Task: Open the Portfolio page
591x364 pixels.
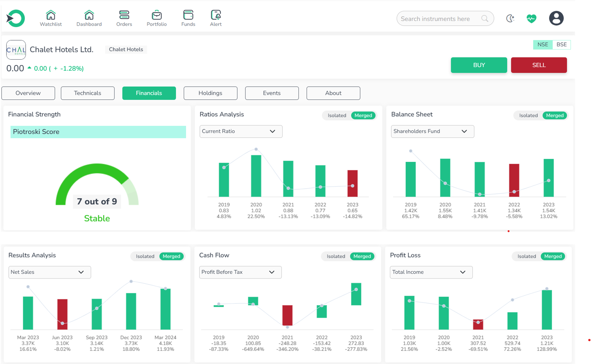Action: [157, 18]
